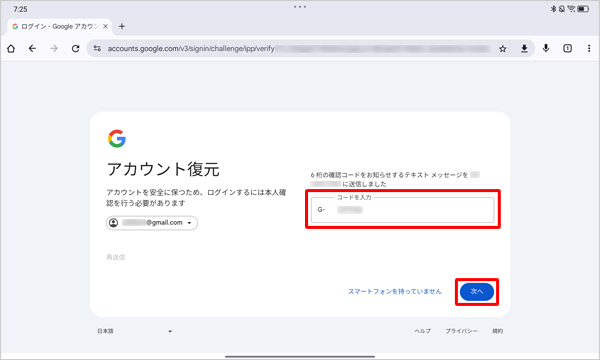Close the ログイン - Google アカウント tab
Image resolution: width=600 pixels, height=360 pixels.
(x=105, y=26)
